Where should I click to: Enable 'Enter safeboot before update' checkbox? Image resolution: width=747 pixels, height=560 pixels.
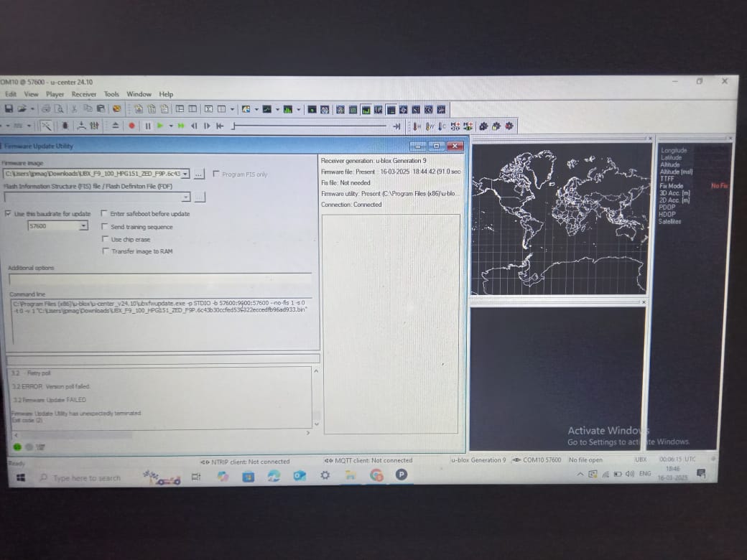(104, 213)
